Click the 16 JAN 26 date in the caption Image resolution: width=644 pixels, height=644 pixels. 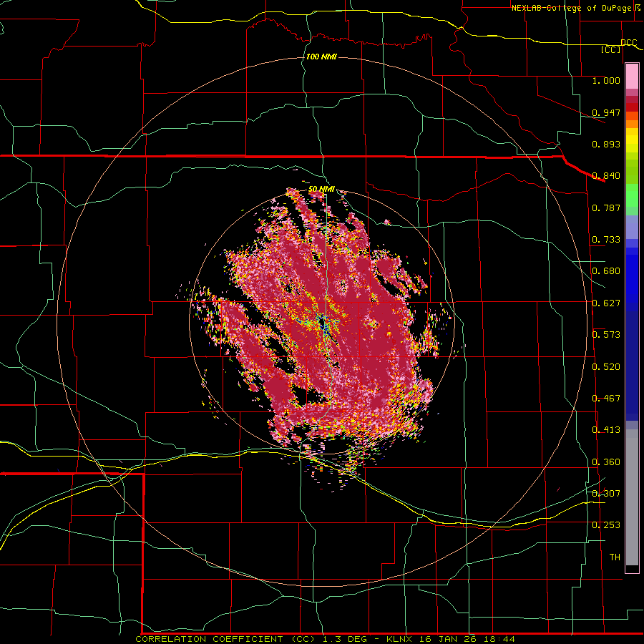click(448, 639)
